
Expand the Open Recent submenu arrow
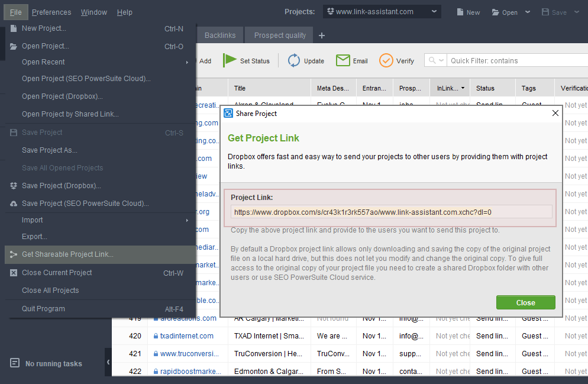click(x=187, y=62)
